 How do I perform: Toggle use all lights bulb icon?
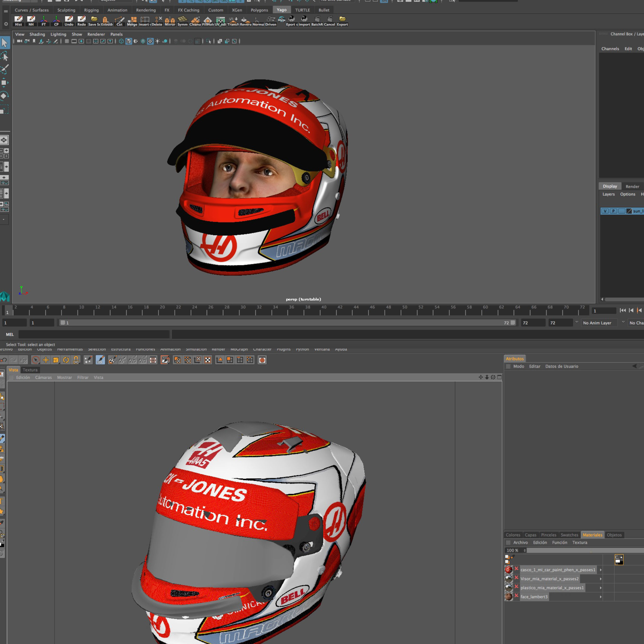pyautogui.click(x=158, y=41)
